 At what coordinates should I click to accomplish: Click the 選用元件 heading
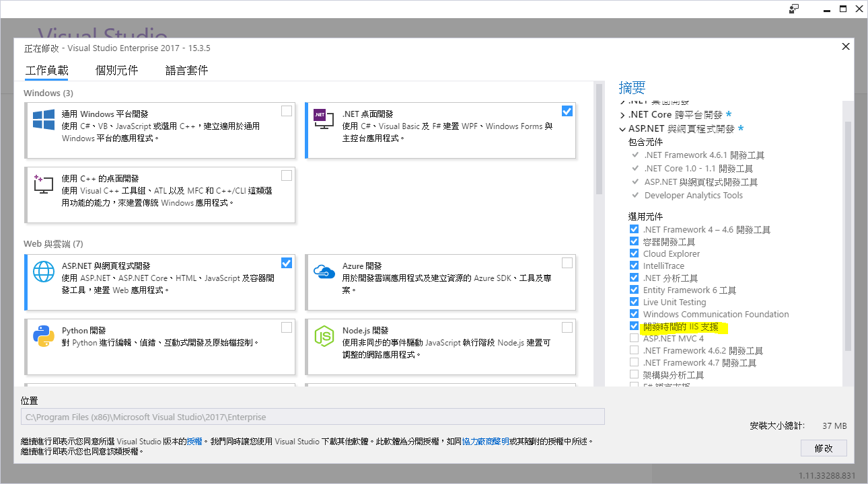(x=645, y=216)
